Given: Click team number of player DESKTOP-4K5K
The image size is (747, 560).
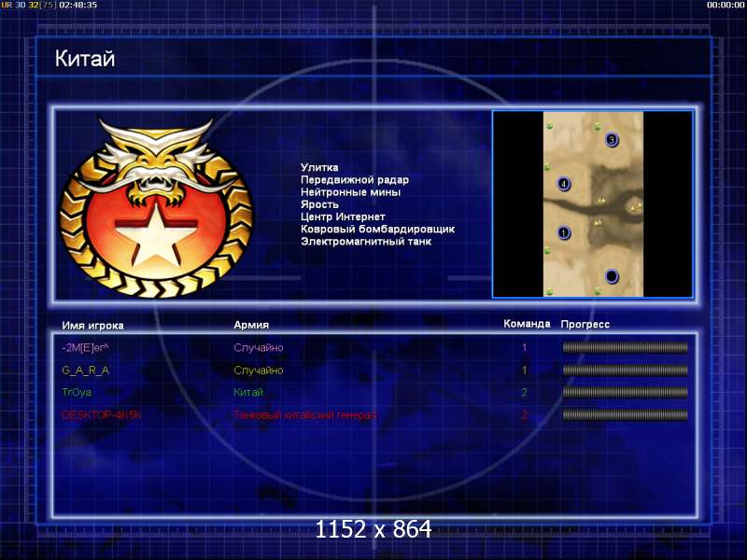Looking at the screenshot, I should [x=524, y=414].
